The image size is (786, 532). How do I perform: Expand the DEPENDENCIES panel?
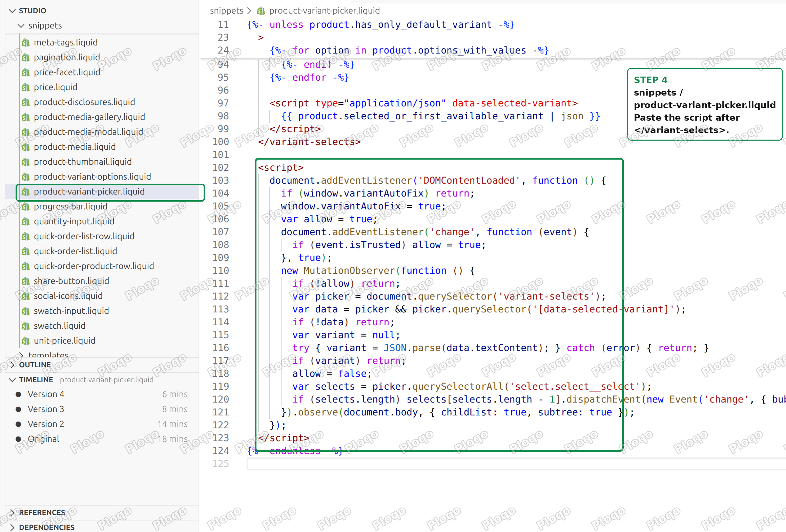pyautogui.click(x=12, y=528)
